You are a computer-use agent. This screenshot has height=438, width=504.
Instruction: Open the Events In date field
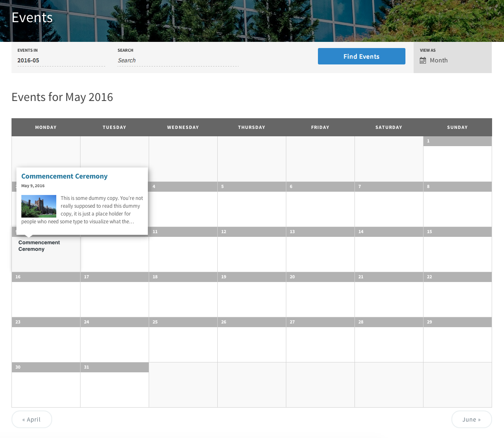coord(61,60)
